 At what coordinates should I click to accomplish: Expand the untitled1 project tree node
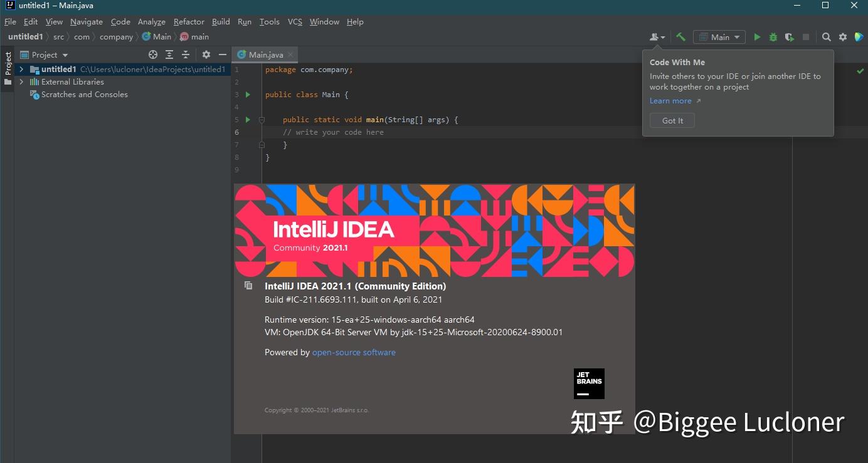[x=21, y=69]
